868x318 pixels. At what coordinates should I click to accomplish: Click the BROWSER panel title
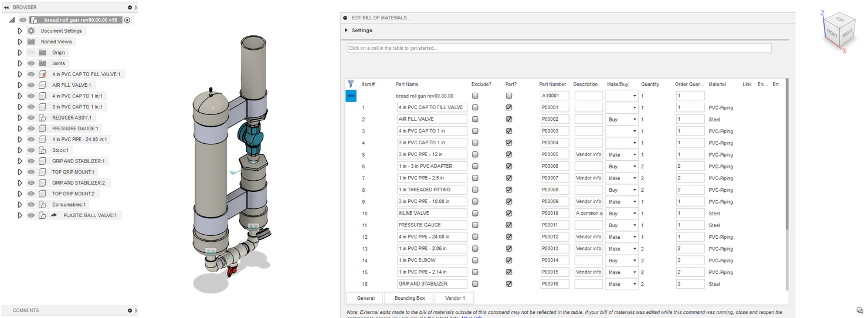(25, 7)
